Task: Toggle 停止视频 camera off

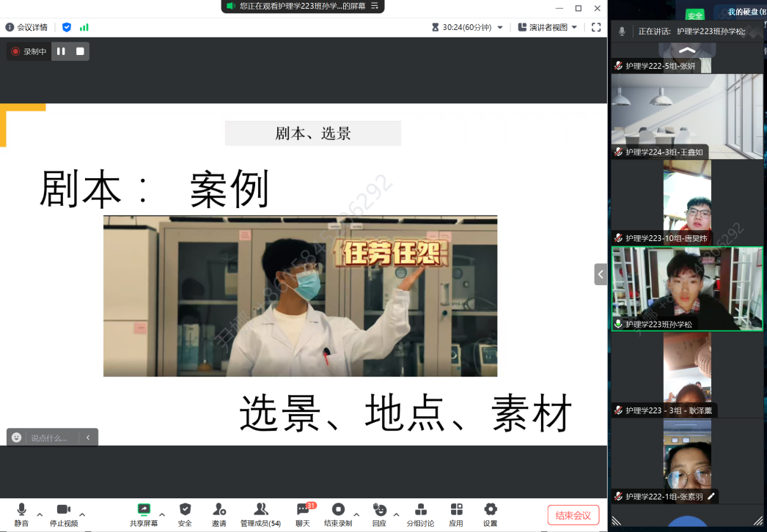Action: coord(63,510)
